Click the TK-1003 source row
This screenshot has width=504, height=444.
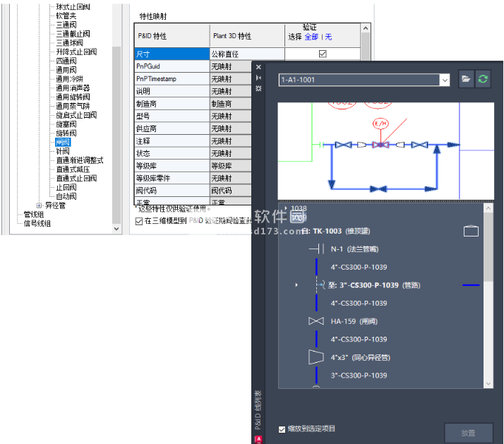click(x=380, y=231)
